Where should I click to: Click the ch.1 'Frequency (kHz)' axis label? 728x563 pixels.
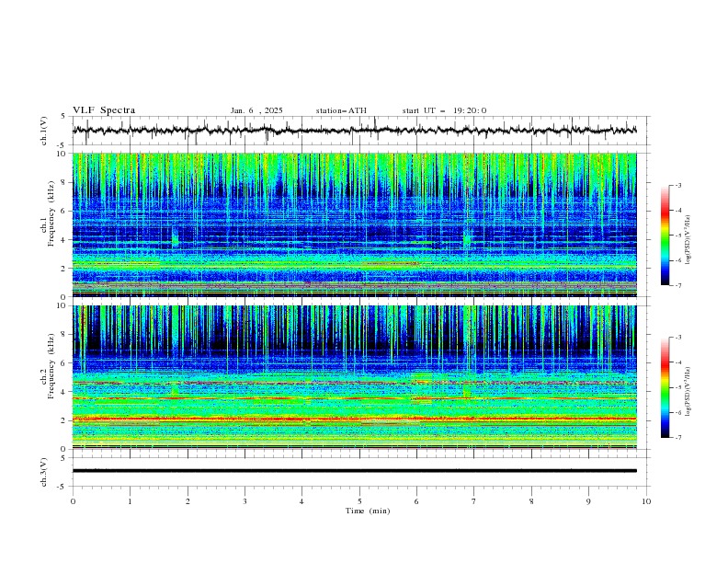(51, 213)
